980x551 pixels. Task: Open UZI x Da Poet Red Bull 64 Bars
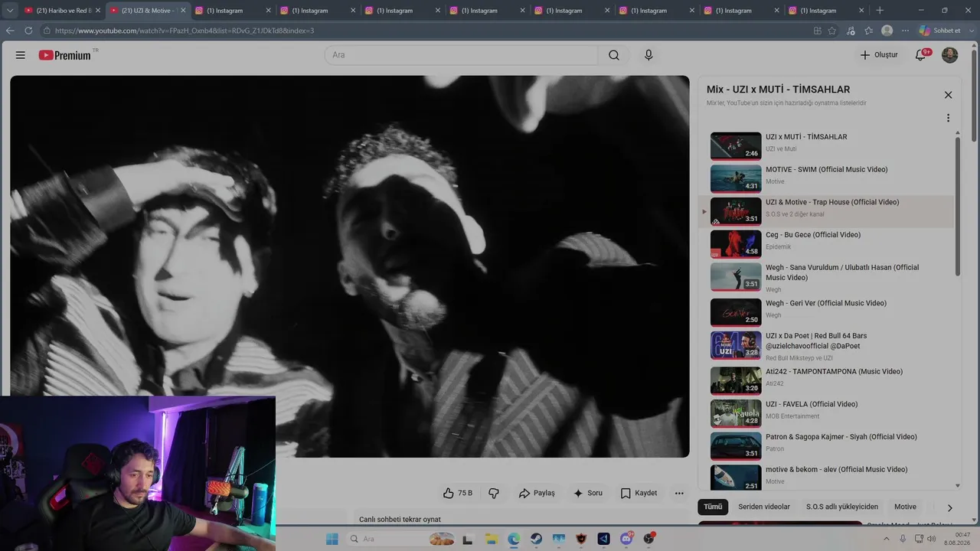tap(816, 341)
